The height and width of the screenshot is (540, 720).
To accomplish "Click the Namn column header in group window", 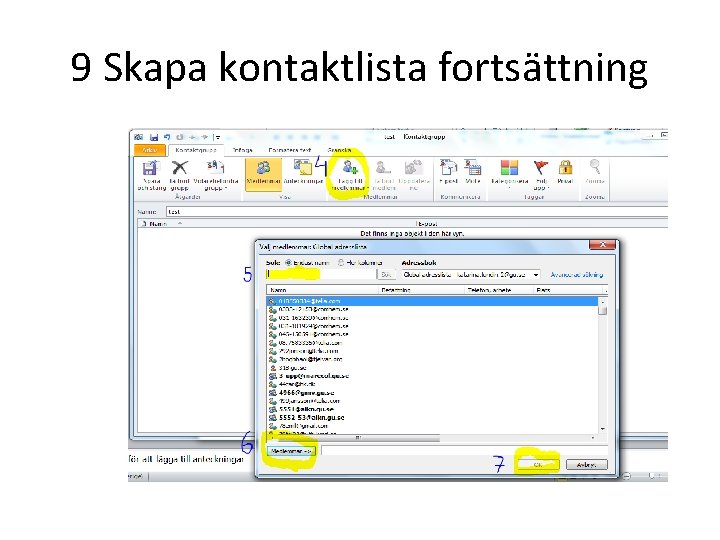I will (x=281, y=224).
